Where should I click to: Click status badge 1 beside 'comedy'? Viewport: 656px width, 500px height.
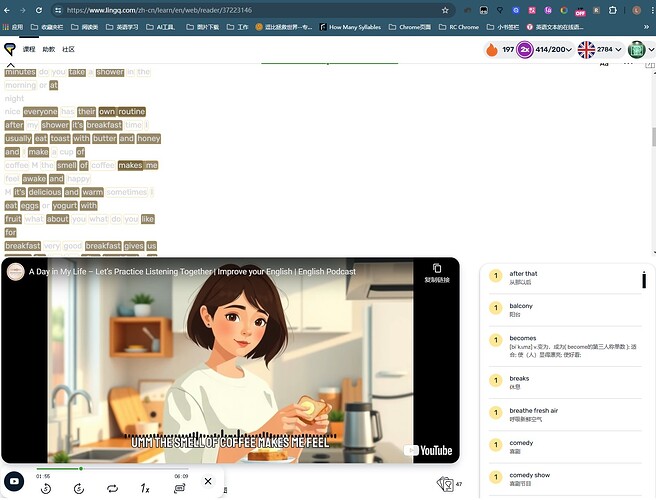496,445
